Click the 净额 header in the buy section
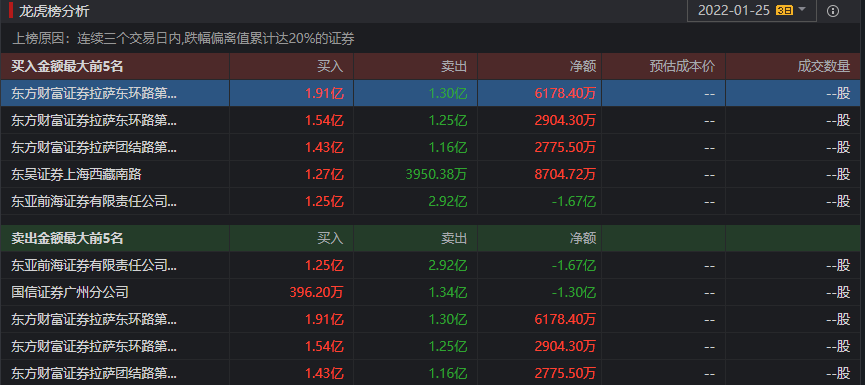The height and width of the screenshot is (385, 865). (x=583, y=67)
